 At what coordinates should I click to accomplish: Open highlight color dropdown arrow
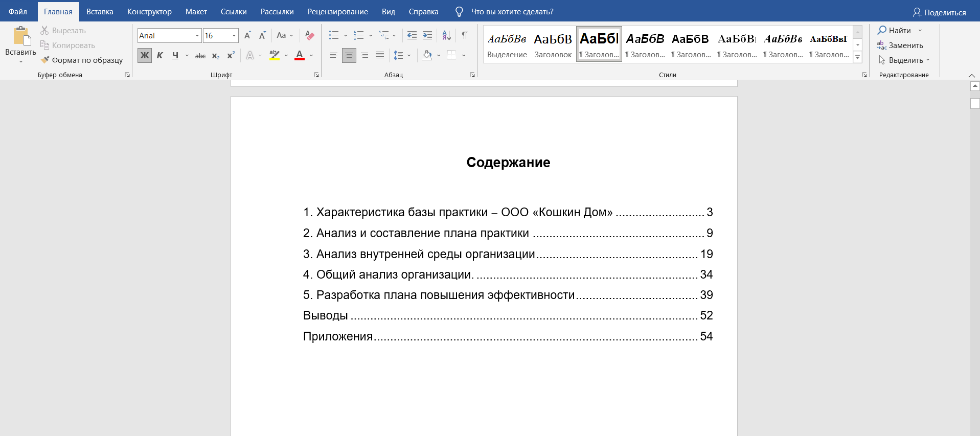[286, 55]
